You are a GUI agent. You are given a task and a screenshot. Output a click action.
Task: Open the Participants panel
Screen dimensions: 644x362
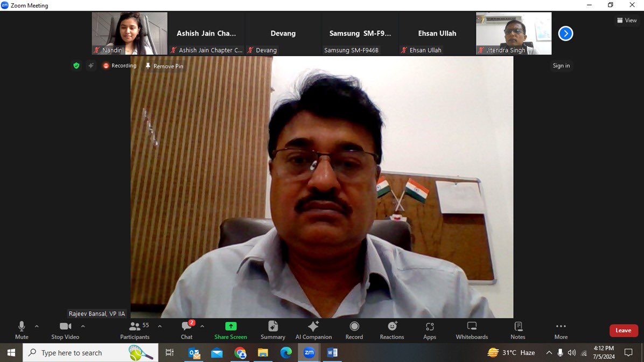click(x=135, y=330)
